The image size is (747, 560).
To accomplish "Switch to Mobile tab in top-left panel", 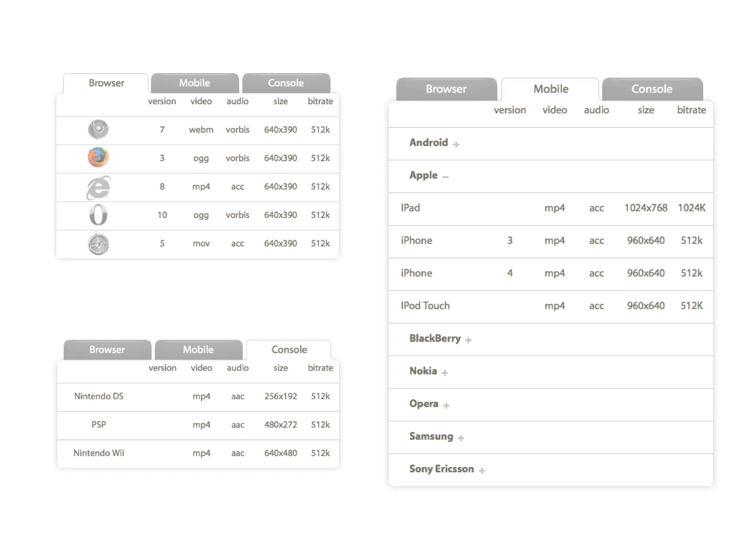I will coord(195,83).
